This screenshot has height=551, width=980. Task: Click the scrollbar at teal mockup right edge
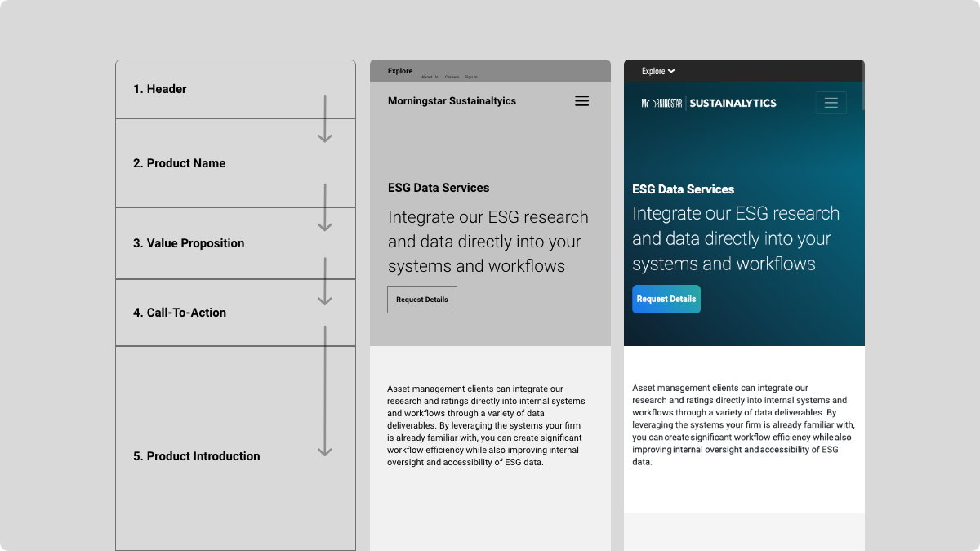click(862, 85)
